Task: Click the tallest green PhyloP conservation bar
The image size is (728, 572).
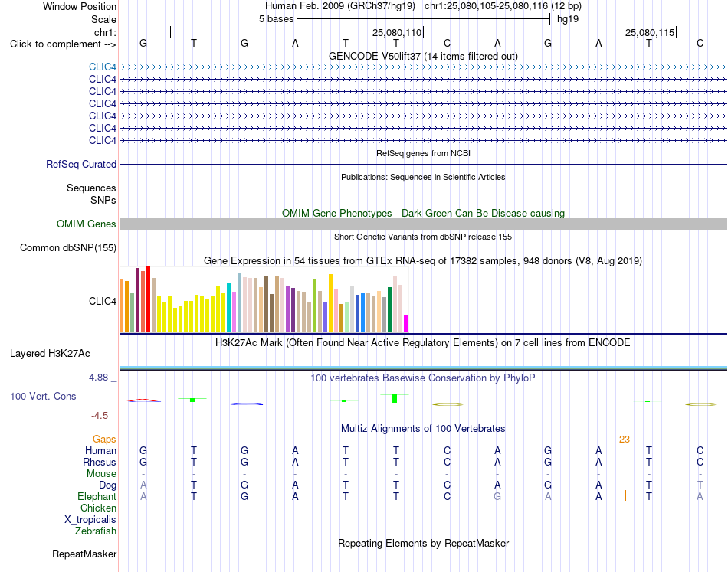Action: point(395,398)
